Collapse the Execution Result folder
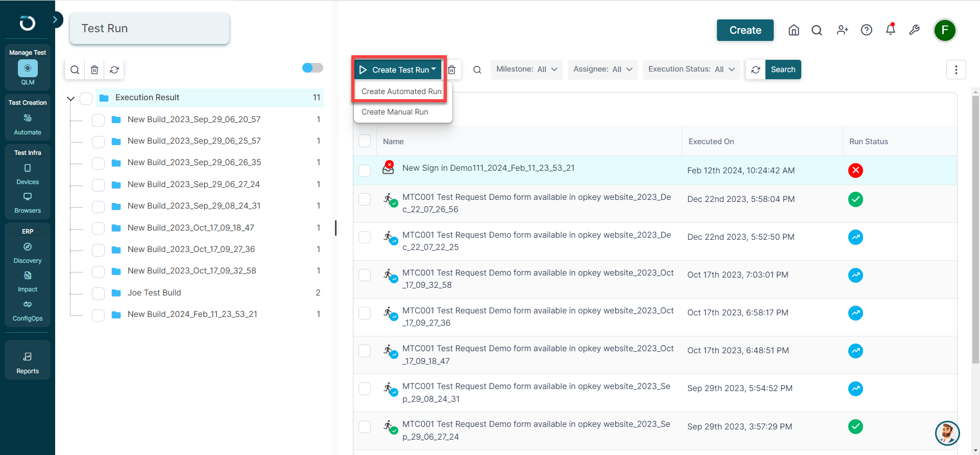This screenshot has width=980, height=455. coord(71,98)
